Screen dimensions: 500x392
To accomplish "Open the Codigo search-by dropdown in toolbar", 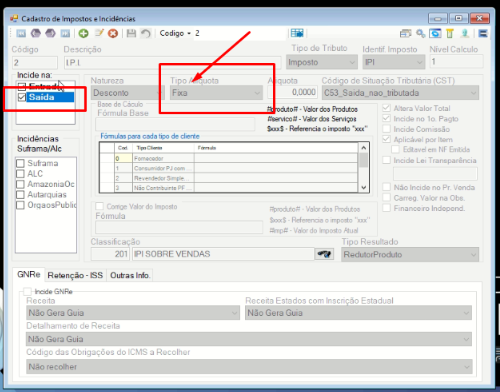I will tap(175, 33).
